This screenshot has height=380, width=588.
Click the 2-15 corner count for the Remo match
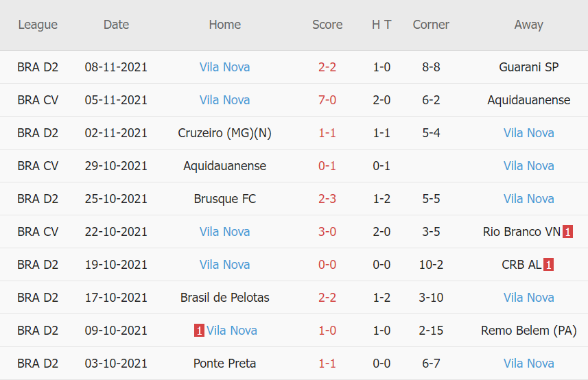click(x=431, y=331)
